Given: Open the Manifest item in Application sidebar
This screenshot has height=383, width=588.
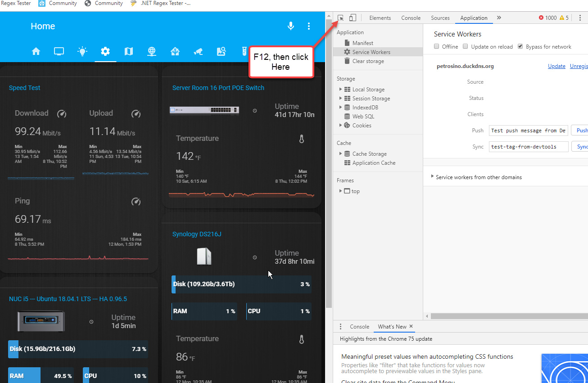Looking at the screenshot, I should (363, 43).
